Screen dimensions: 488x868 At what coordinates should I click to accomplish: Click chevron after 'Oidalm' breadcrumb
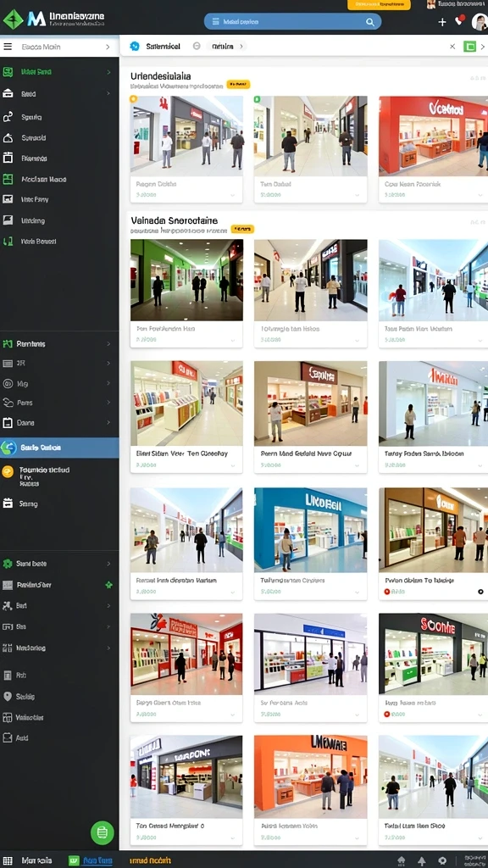(x=241, y=47)
